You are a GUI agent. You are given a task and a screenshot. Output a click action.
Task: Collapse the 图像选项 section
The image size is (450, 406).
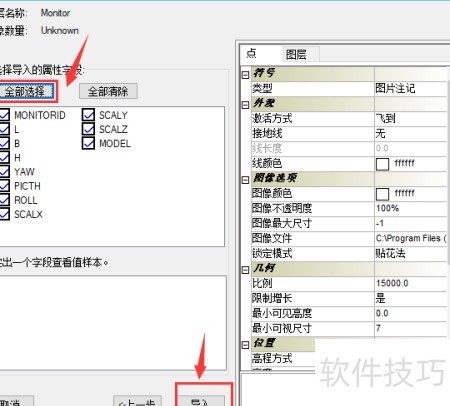(x=245, y=180)
